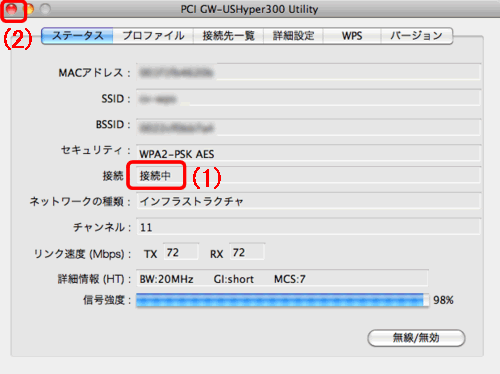Click the ネットワークの種類 label

click(x=80, y=201)
